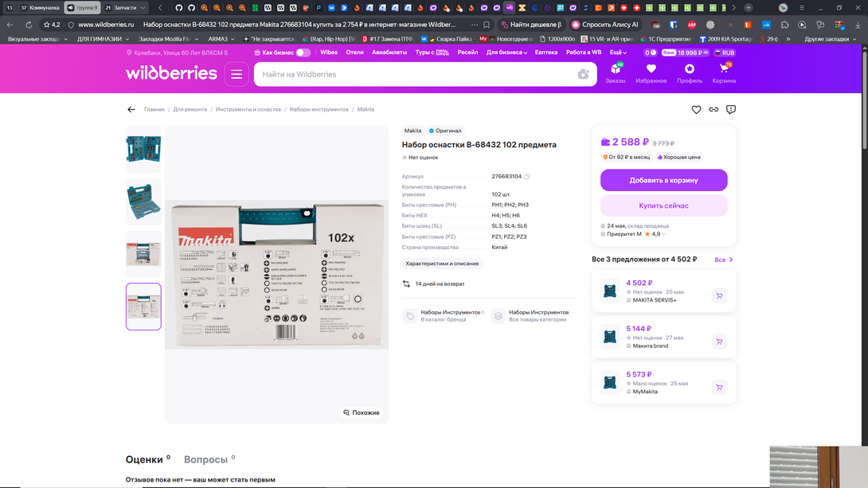The height and width of the screenshot is (488, 868).
Task: Open Makita brand breadcrumb link
Action: click(x=366, y=110)
